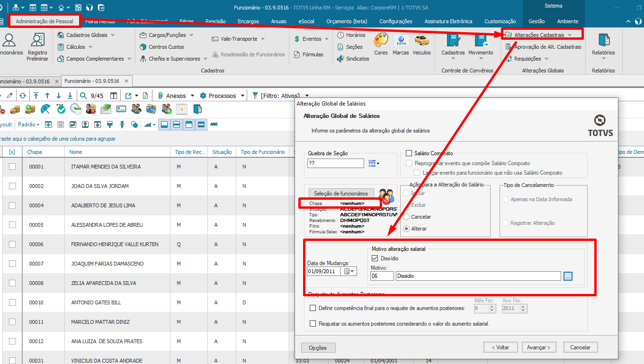Open the Filtro: Ativos dropdown arrow
Viewport: 644px width, 364px height.
[x=307, y=96]
